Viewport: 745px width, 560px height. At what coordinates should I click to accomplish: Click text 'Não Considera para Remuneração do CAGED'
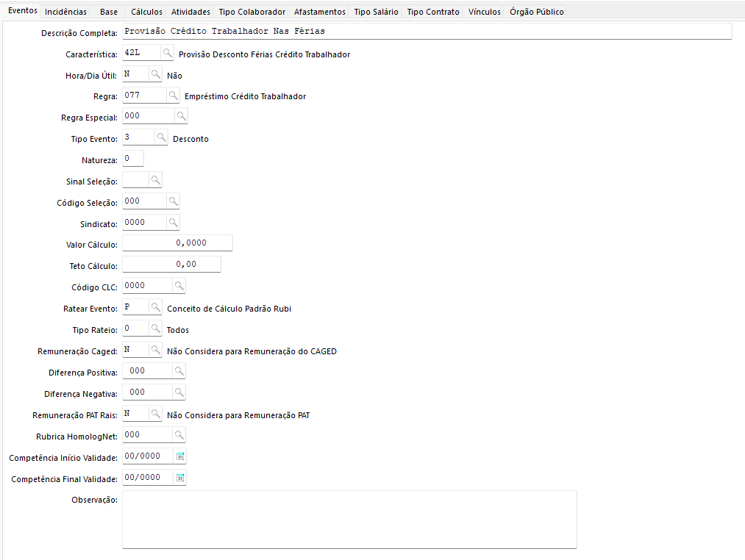pyautogui.click(x=252, y=351)
